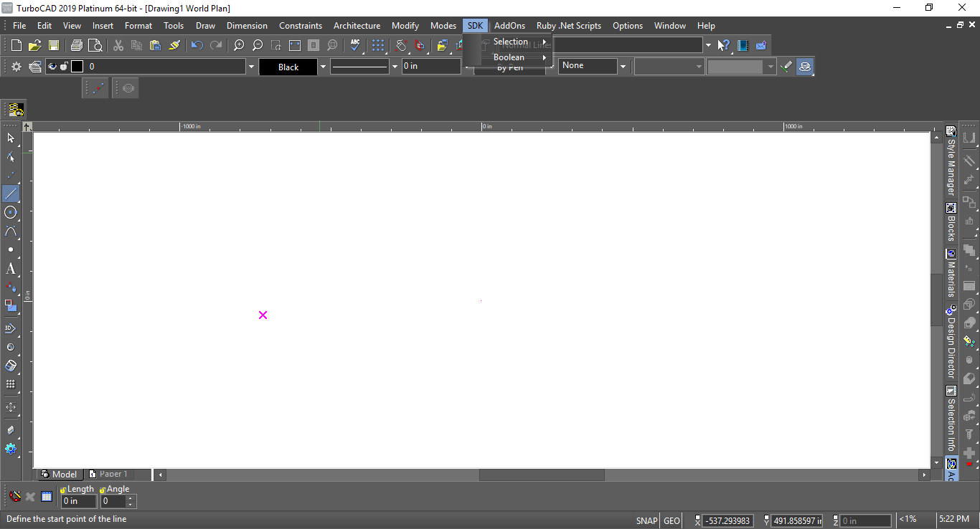
Task: Open the Design Director side panel
Action: (951, 343)
